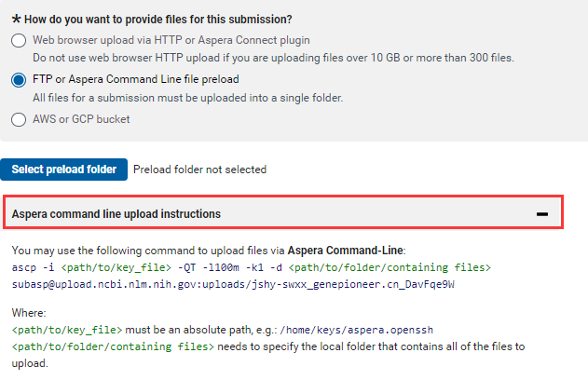Choose the AWS or GCP bucket radio button
Screen dimensions: 588x380
tap(19, 119)
